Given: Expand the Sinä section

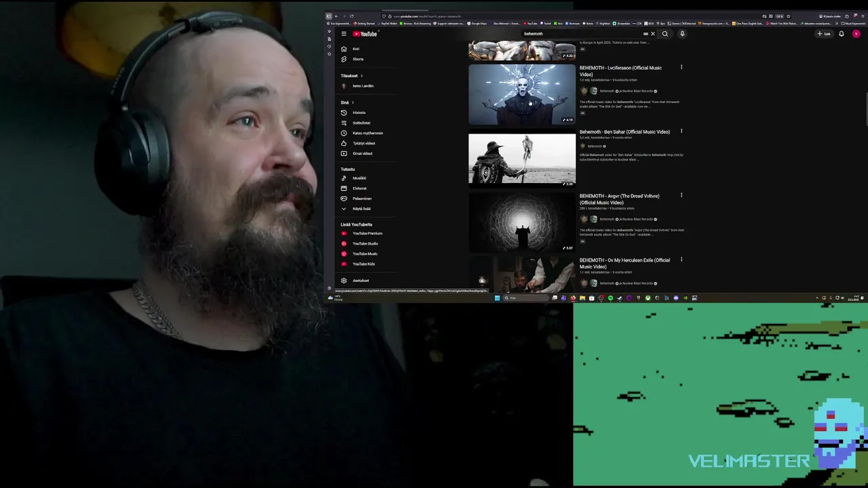Looking at the screenshot, I should 347,102.
